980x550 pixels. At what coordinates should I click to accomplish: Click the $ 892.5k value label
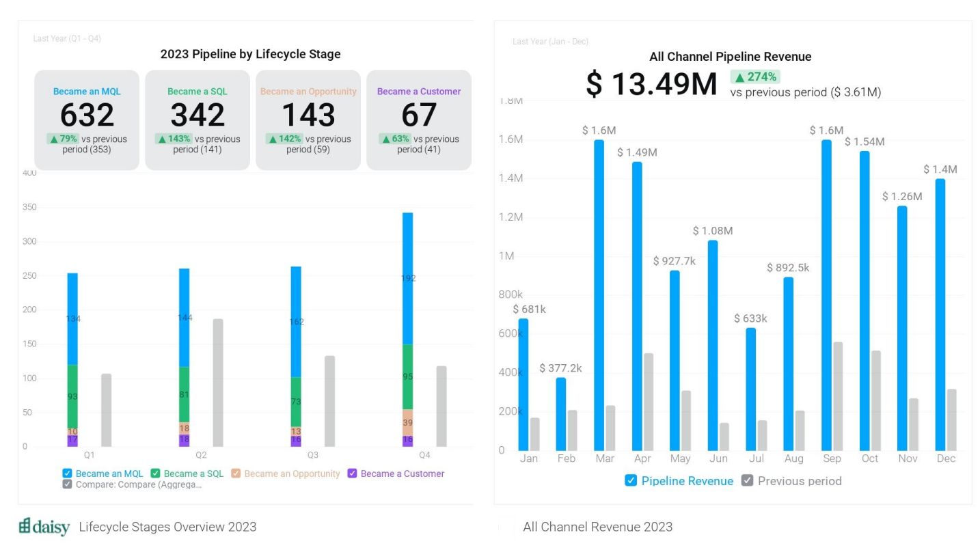click(x=788, y=268)
